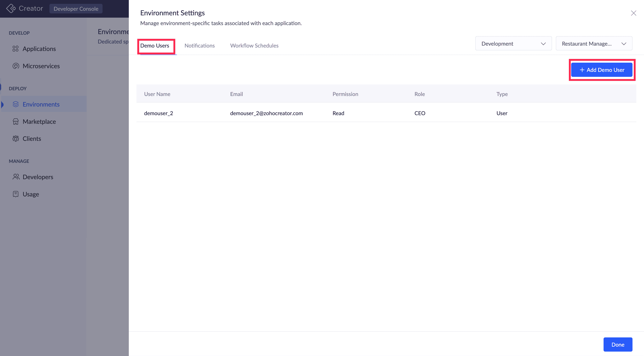
Task: Click the Microservices icon in sidebar
Action: (16, 66)
